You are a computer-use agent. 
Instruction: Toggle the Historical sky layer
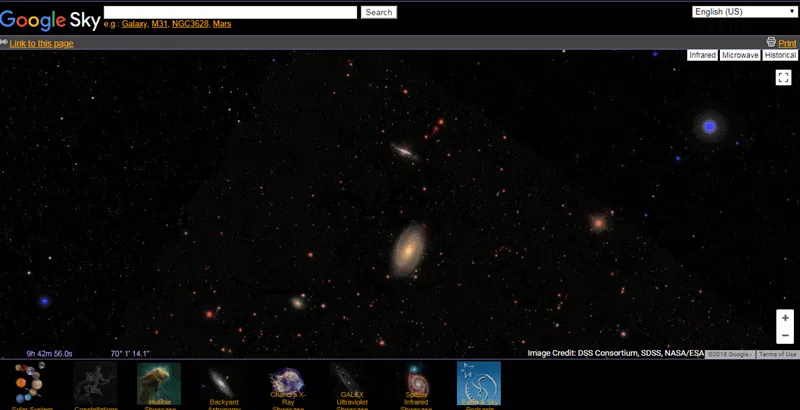click(x=780, y=56)
